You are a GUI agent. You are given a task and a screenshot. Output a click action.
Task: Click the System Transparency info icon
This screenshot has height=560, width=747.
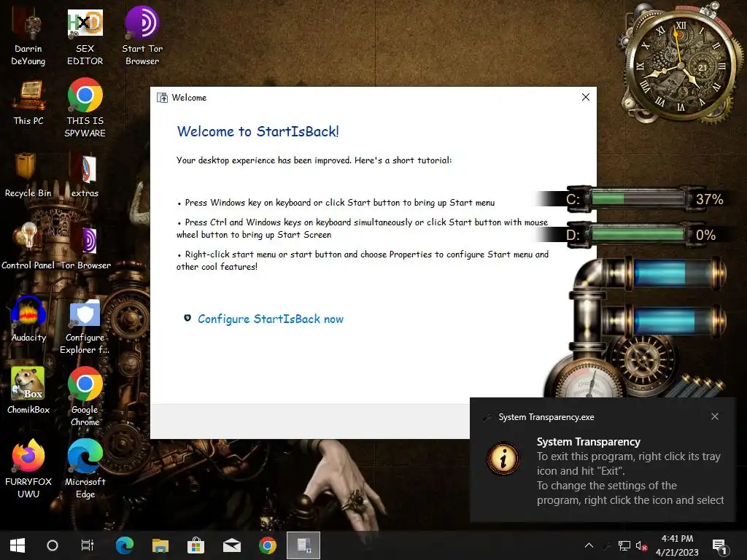point(503,459)
